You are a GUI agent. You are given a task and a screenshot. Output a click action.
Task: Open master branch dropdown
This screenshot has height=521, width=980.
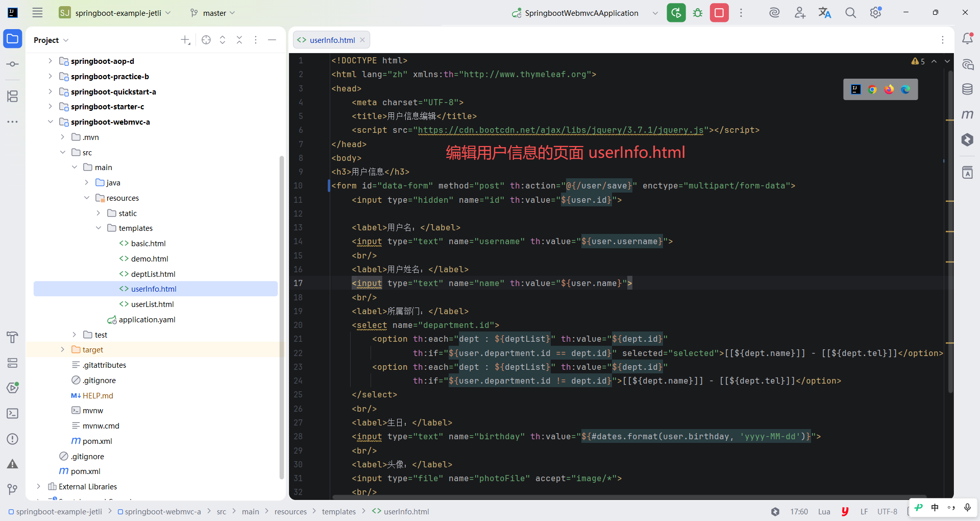point(212,13)
